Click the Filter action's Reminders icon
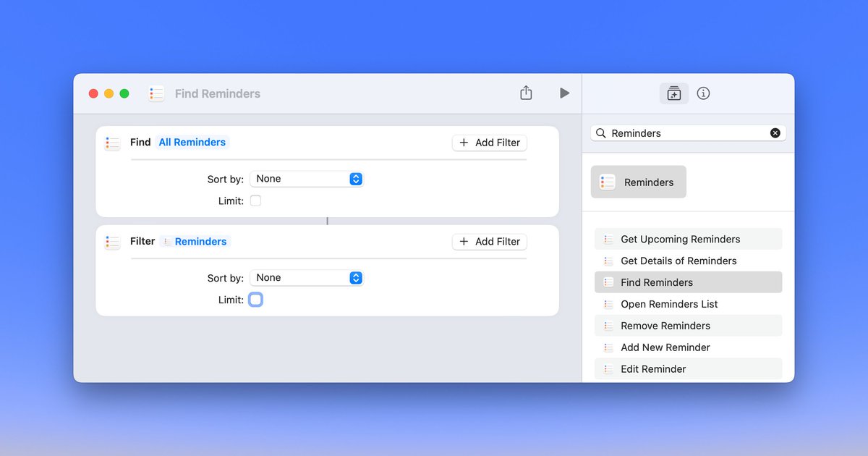The image size is (868, 456). [112, 242]
